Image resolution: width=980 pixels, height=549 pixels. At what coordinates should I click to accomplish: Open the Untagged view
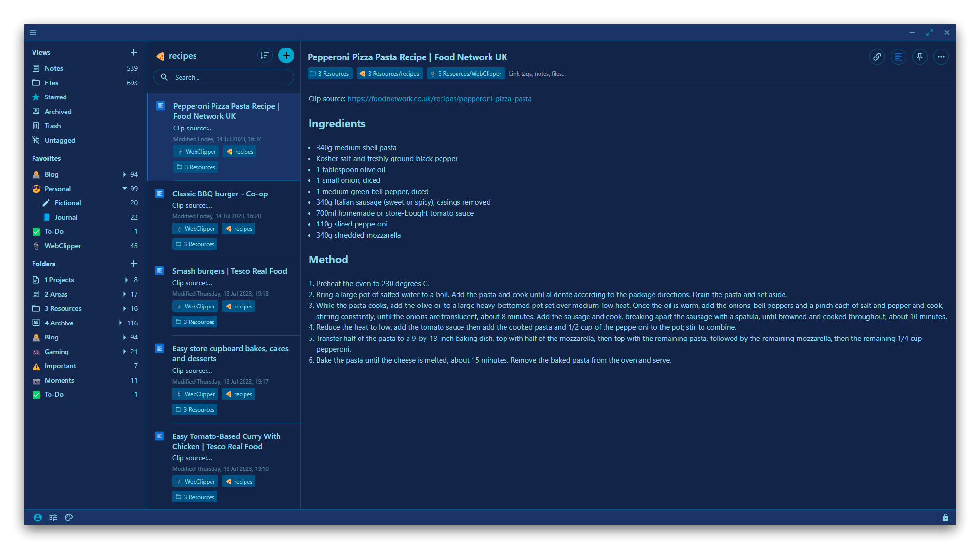(x=60, y=140)
